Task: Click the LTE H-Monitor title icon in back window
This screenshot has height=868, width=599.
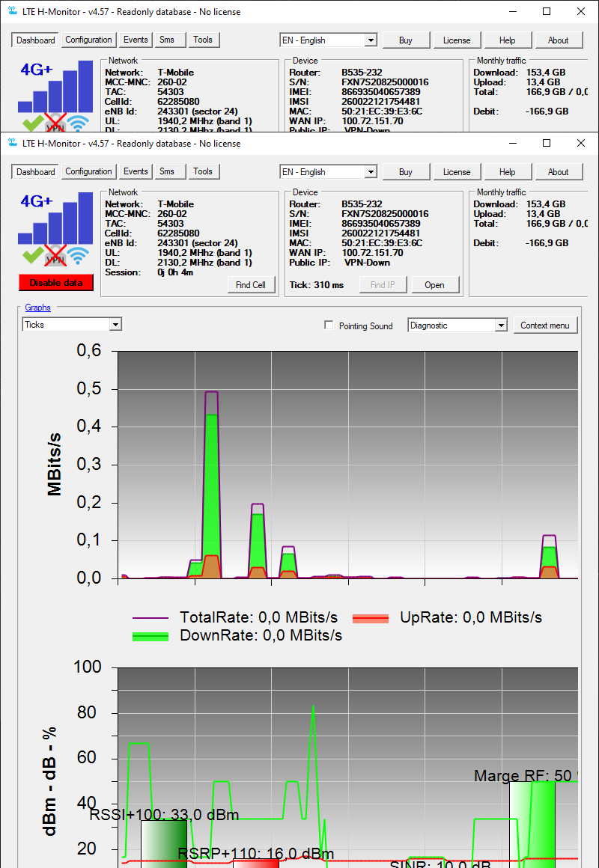Action: coord(13,12)
